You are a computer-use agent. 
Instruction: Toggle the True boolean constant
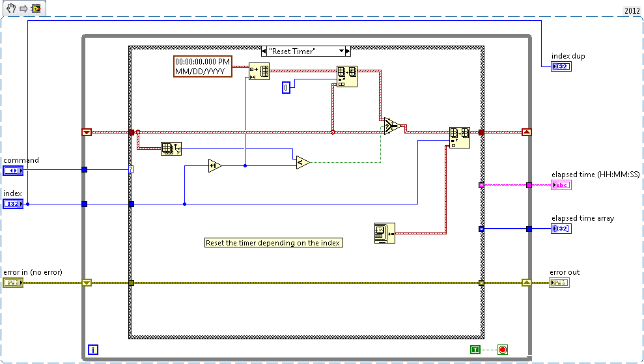coord(475,350)
